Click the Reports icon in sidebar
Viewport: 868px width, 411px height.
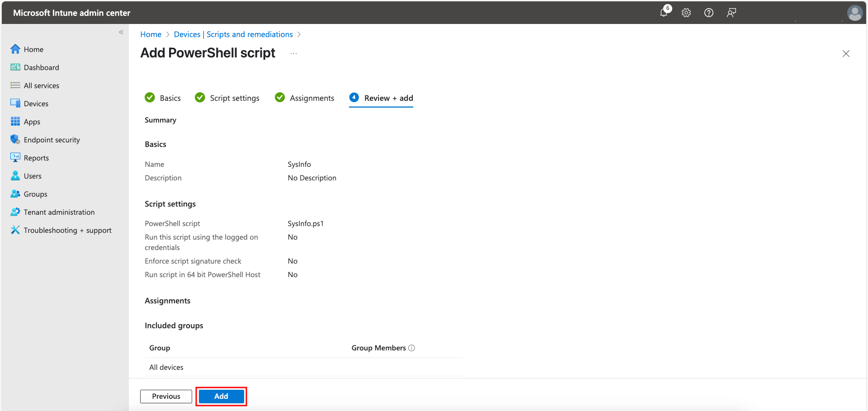tap(15, 157)
